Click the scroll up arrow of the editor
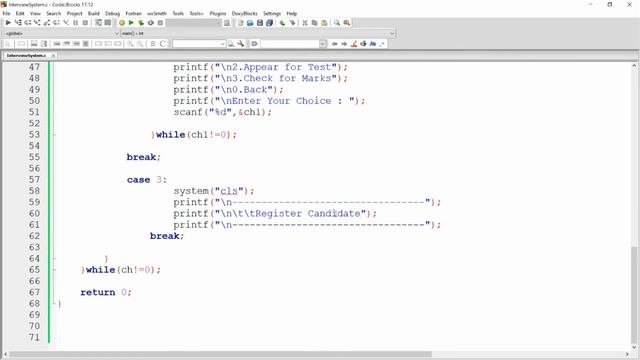This screenshot has width=640, height=360. click(634, 66)
